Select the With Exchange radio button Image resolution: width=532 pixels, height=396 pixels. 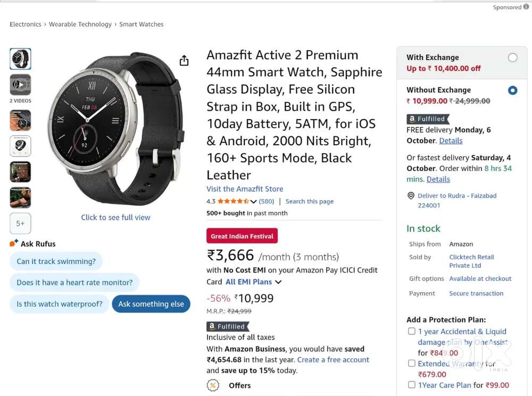(512, 57)
